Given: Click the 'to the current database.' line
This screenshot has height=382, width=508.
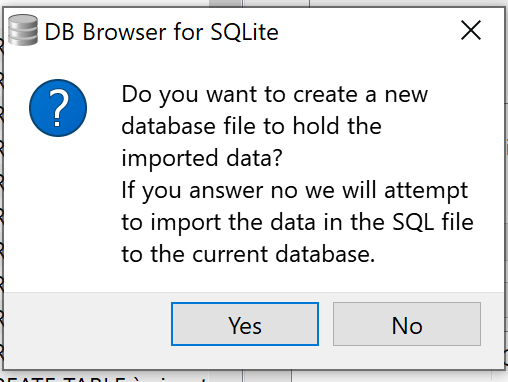Looking at the screenshot, I should [x=248, y=254].
